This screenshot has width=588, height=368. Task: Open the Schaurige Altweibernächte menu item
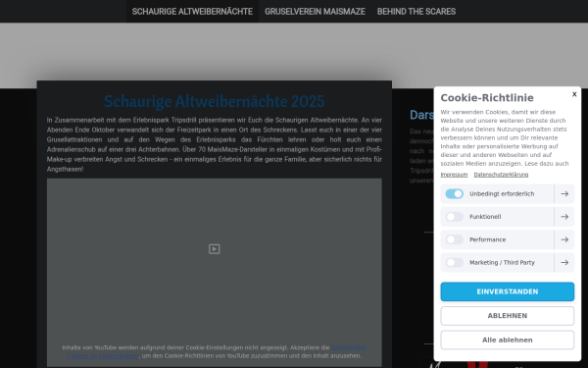192,12
